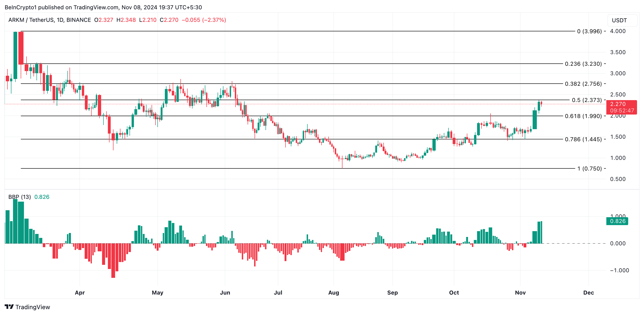Screen dimensions: 644x315
Task: Click the TradingView wordmark text
Action: pos(33,307)
